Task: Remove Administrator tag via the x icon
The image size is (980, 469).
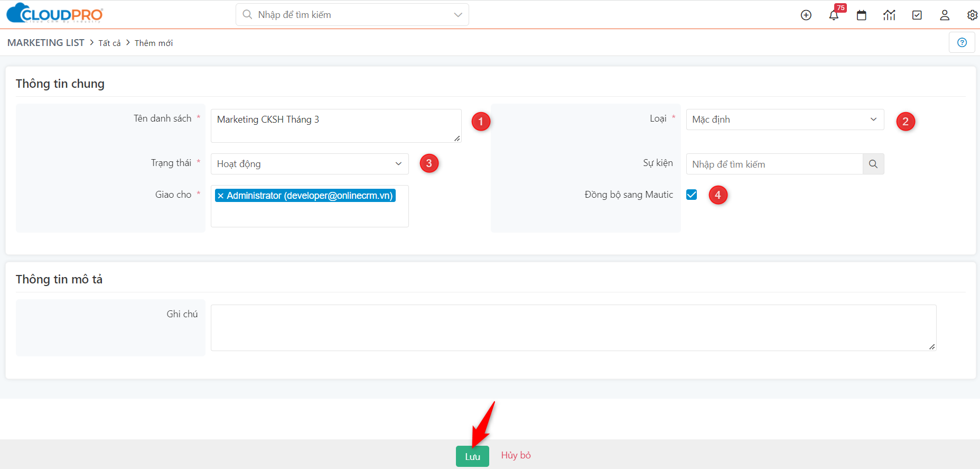Action: click(x=221, y=196)
